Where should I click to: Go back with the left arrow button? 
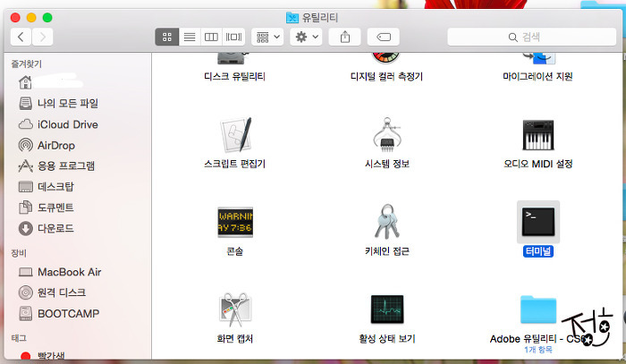pos(21,38)
